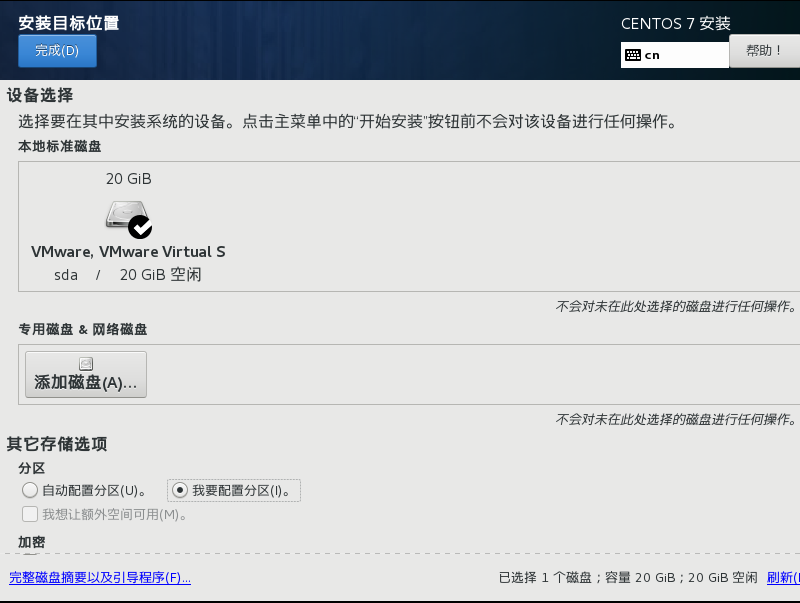The image size is (800, 603).
Task: Check 我想让额外空间可用(M) checkbox
Action: click(30, 514)
